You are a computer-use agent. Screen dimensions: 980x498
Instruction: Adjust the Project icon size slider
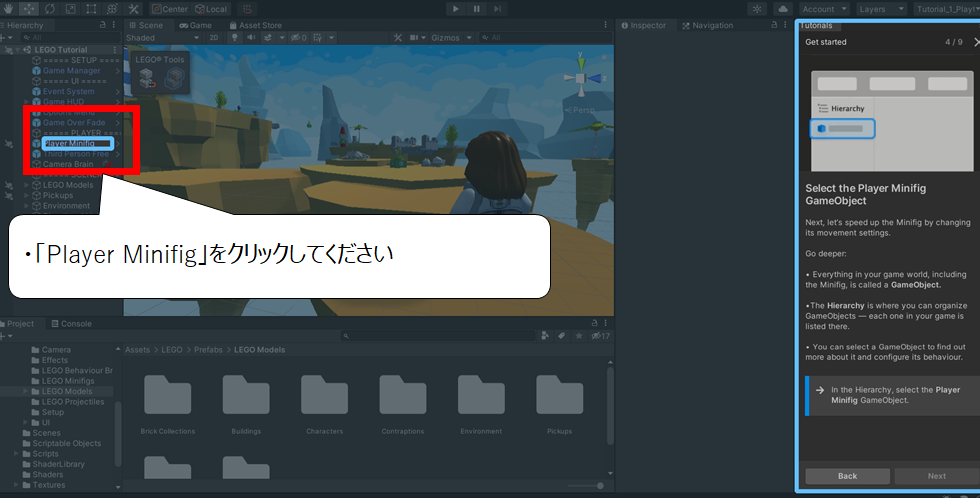click(x=586, y=486)
